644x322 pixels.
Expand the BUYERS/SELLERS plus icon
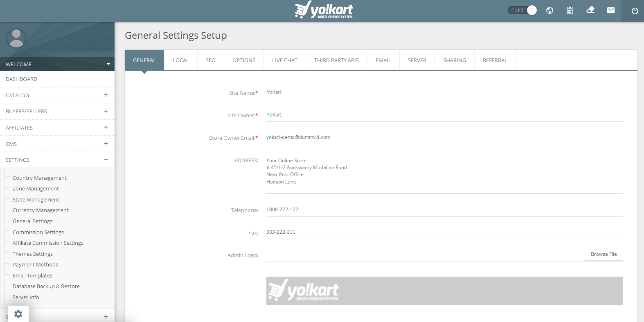106,111
